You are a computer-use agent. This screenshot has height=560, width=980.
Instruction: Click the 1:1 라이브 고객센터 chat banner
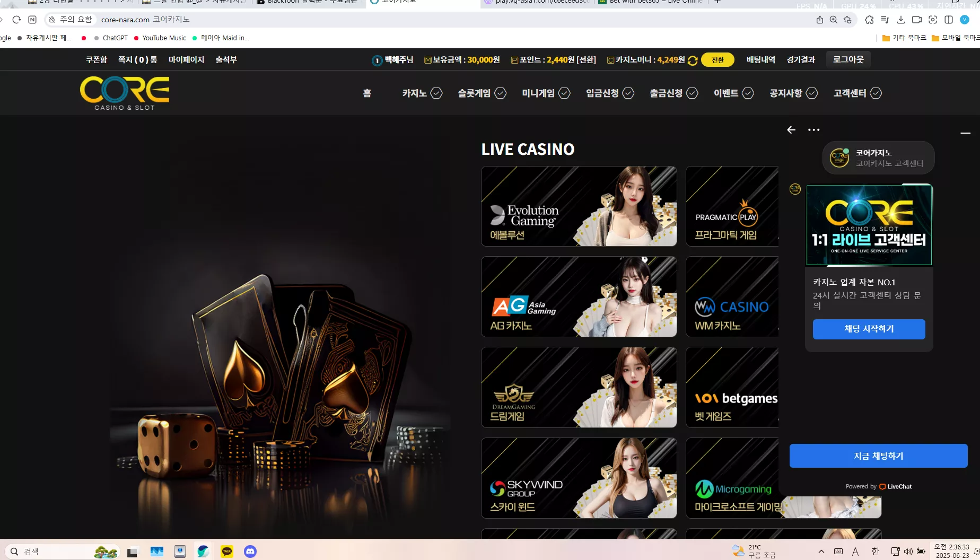coord(869,225)
